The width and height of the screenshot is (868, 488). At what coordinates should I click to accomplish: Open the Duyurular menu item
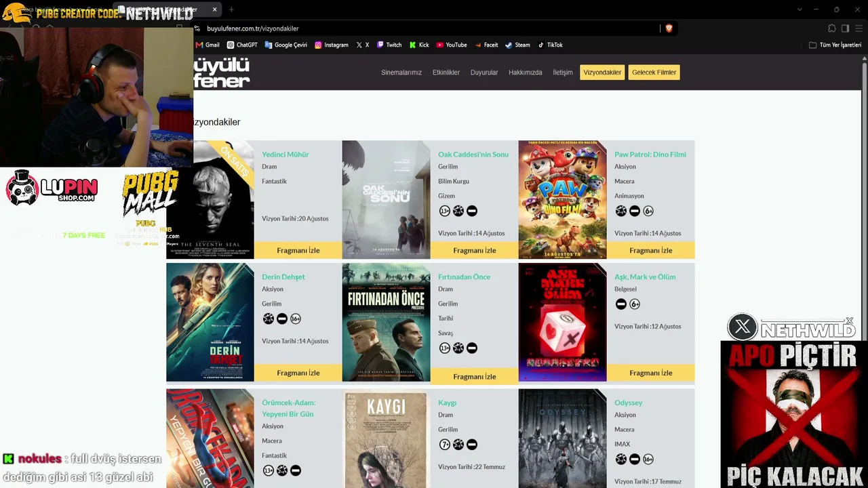(484, 73)
